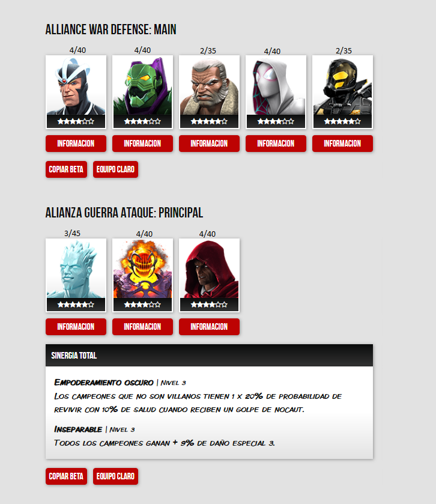
Task: Click the flaming Dormammu champion card
Action: (x=142, y=275)
